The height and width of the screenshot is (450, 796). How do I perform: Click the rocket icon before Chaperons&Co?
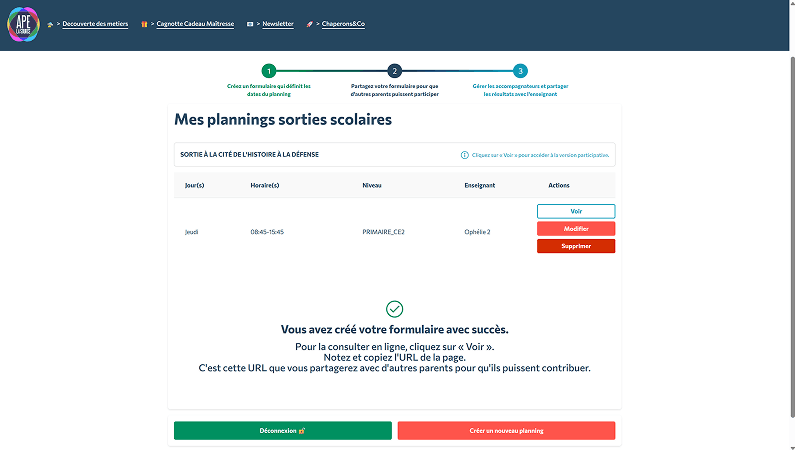coord(309,24)
